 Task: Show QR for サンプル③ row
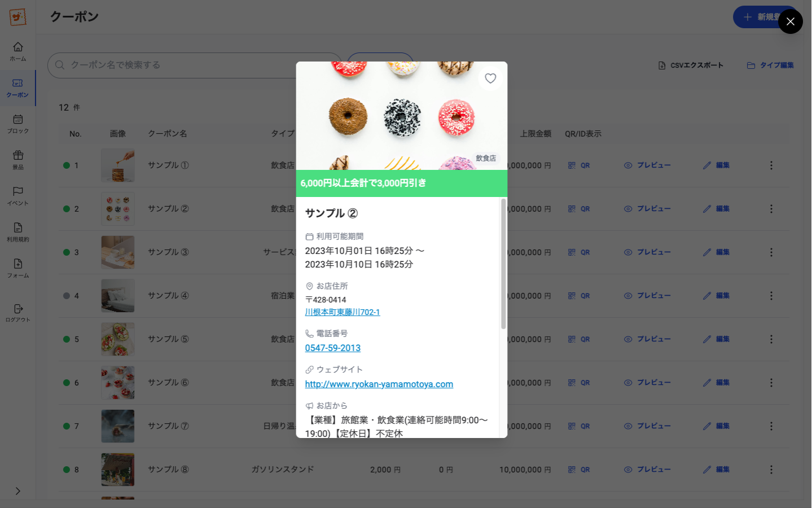coord(579,252)
